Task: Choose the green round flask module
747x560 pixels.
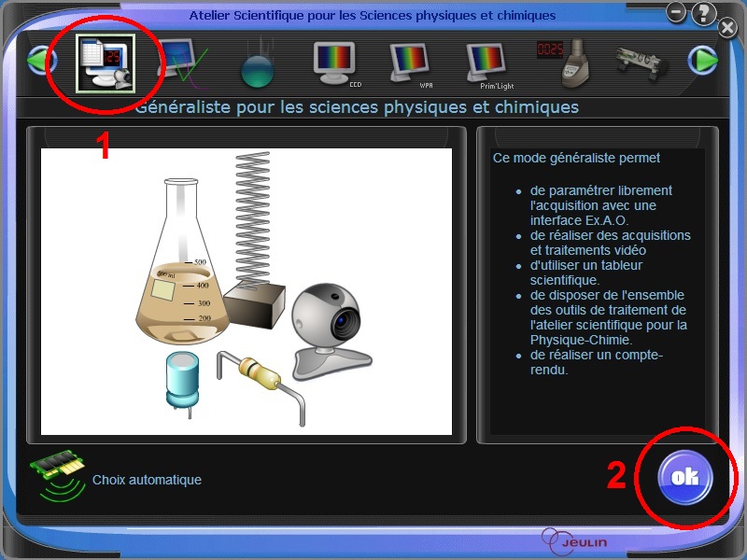Action: (256, 65)
